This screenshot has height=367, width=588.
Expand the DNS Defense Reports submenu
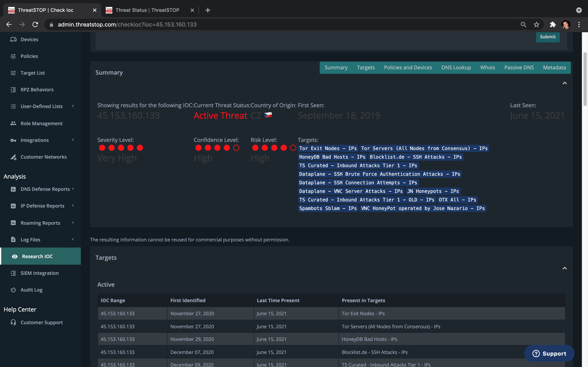pos(73,189)
